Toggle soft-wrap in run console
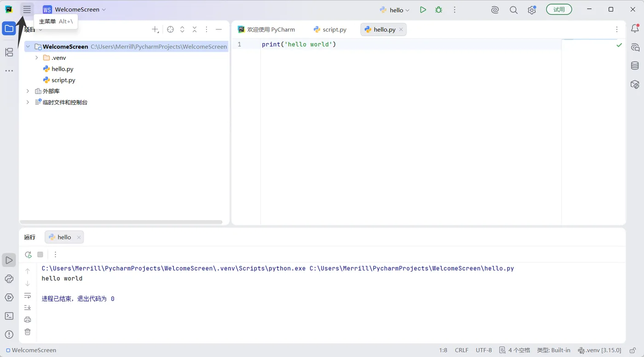 28,295
